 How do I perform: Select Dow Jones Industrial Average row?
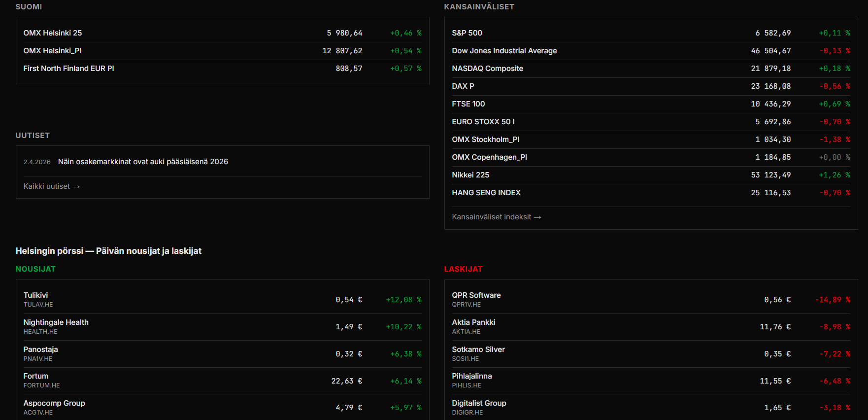click(x=651, y=51)
